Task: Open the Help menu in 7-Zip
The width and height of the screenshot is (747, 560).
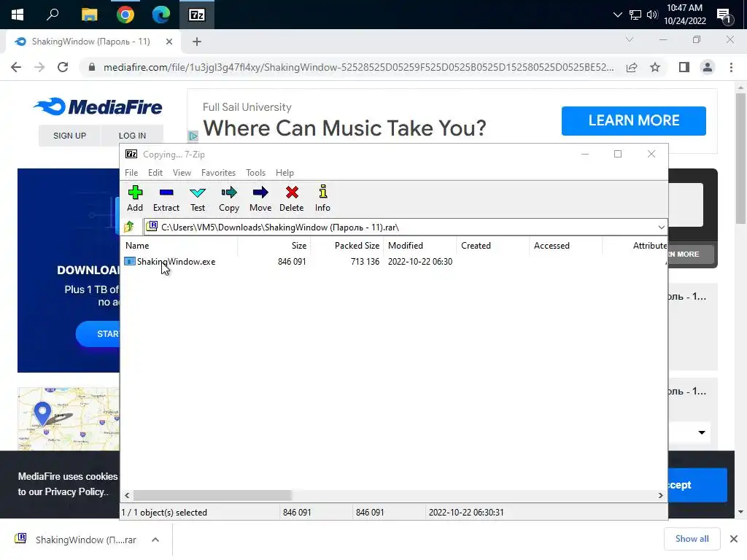Action: click(285, 172)
